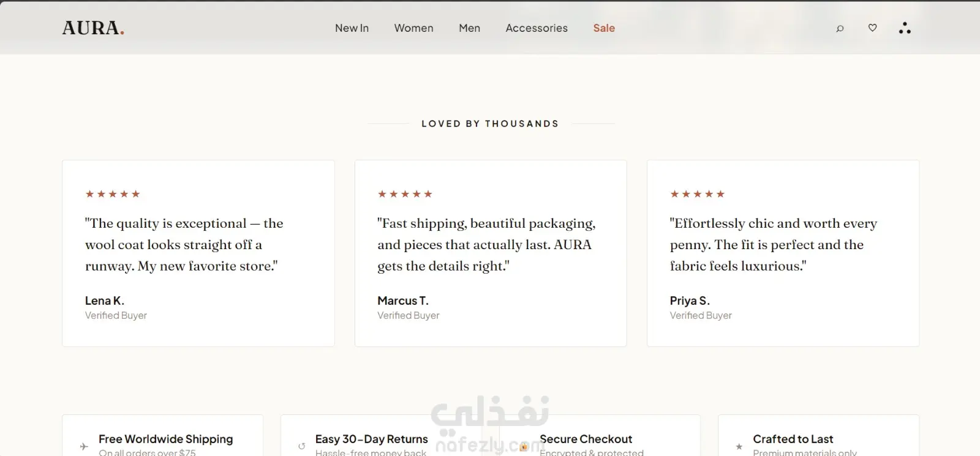Open the search icon in header
The height and width of the screenshot is (456, 980).
840,28
